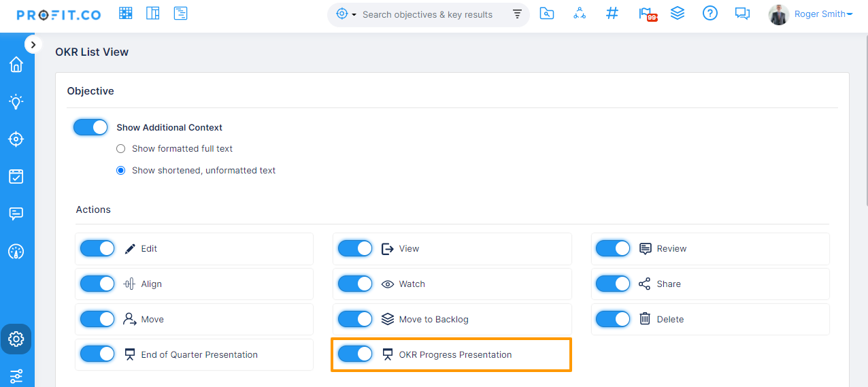Open the stacked layers icon in header
The height and width of the screenshot is (387, 868).
(678, 13)
